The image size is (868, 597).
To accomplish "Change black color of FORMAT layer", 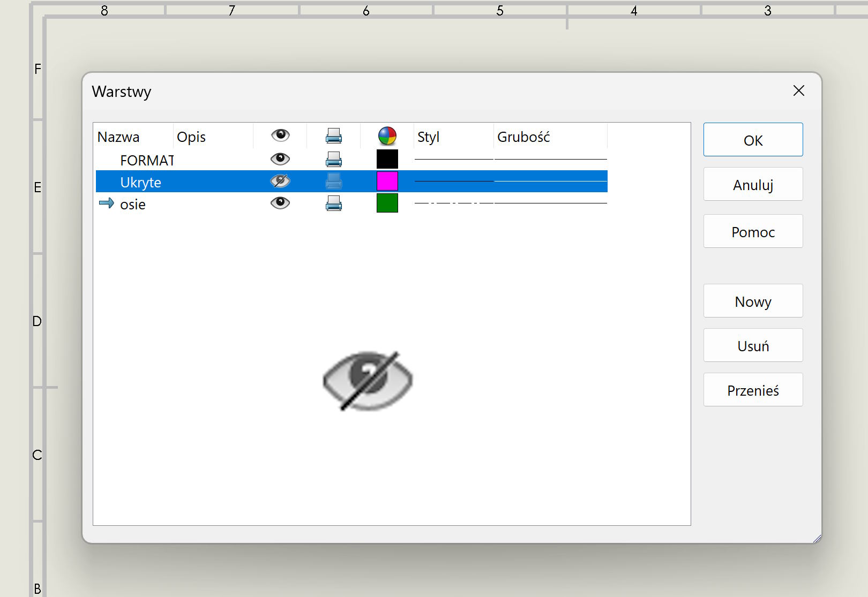I will [x=387, y=159].
